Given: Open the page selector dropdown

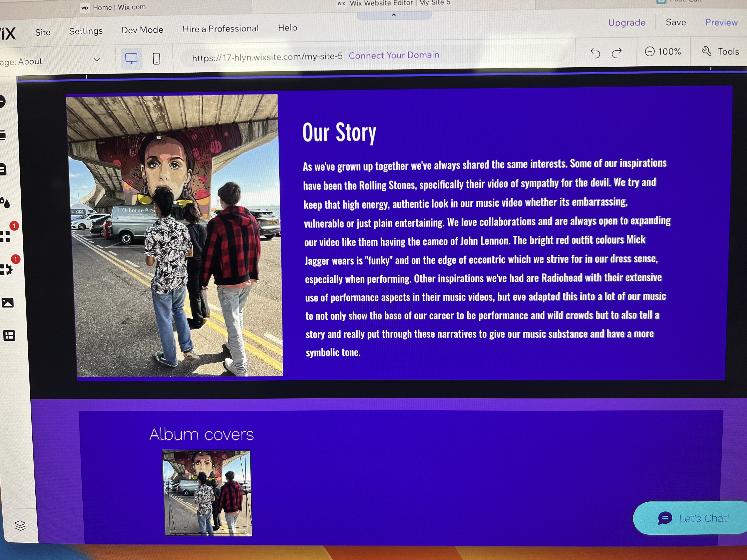Looking at the screenshot, I should point(97,60).
